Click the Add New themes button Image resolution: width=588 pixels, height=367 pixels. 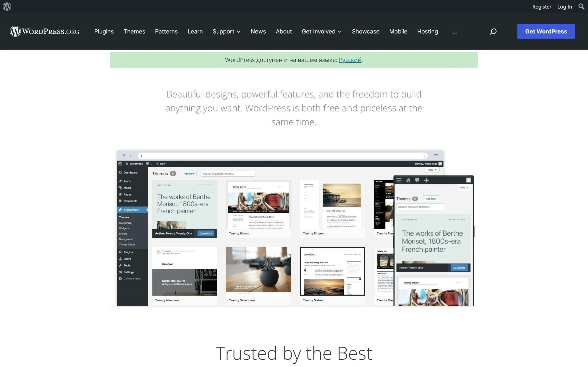tap(189, 173)
